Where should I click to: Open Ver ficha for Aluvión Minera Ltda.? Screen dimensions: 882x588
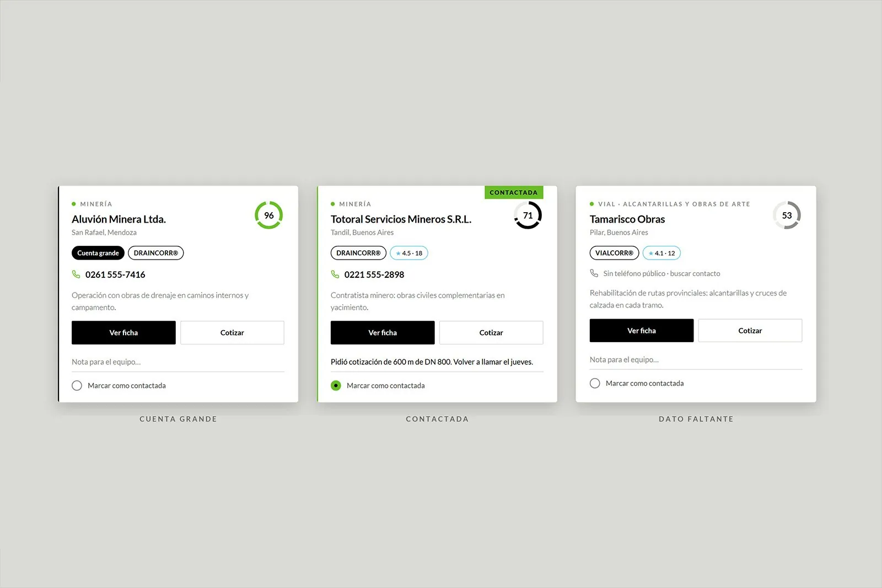[123, 333]
